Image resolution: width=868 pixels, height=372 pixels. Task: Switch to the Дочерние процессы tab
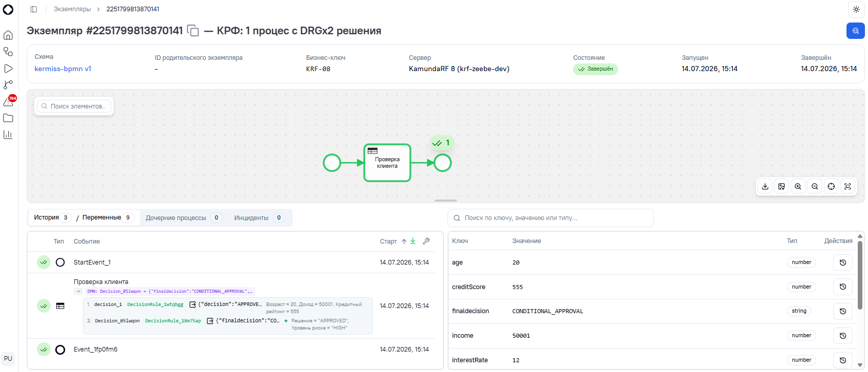[184, 218]
